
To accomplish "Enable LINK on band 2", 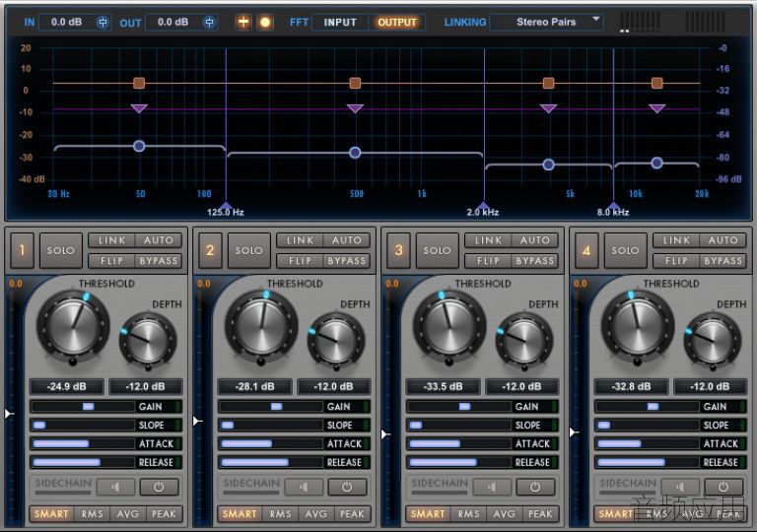I will coord(301,240).
